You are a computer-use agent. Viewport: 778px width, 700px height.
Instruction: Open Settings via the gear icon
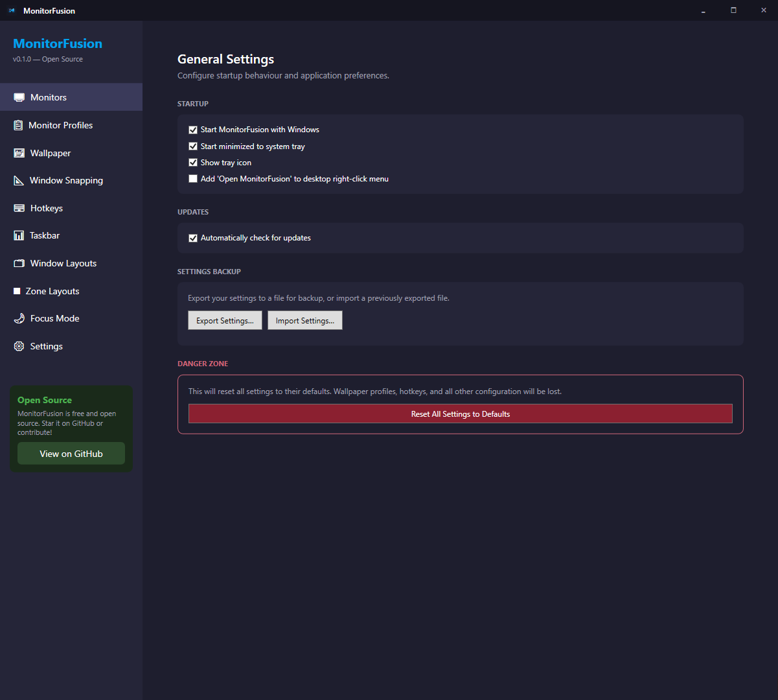19,345
